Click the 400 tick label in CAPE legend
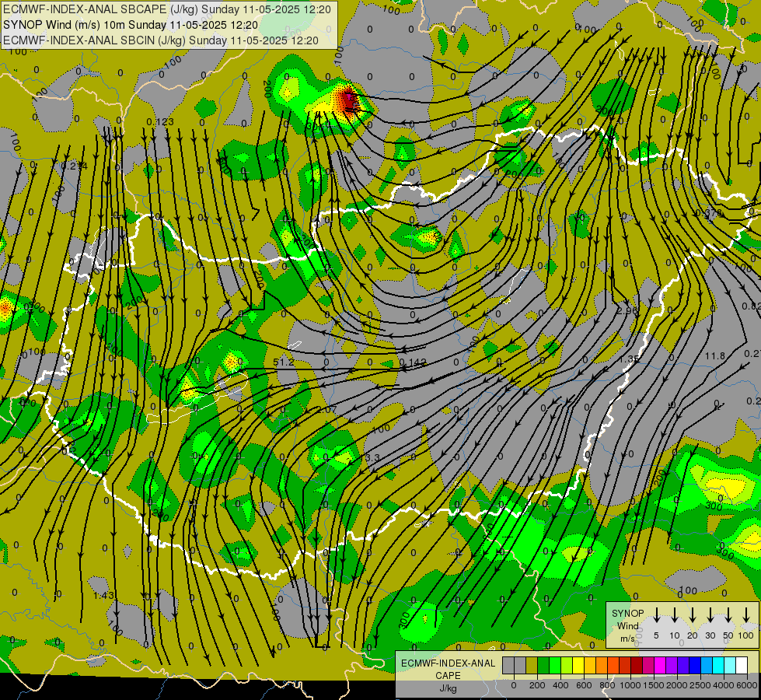 (560, 685)
